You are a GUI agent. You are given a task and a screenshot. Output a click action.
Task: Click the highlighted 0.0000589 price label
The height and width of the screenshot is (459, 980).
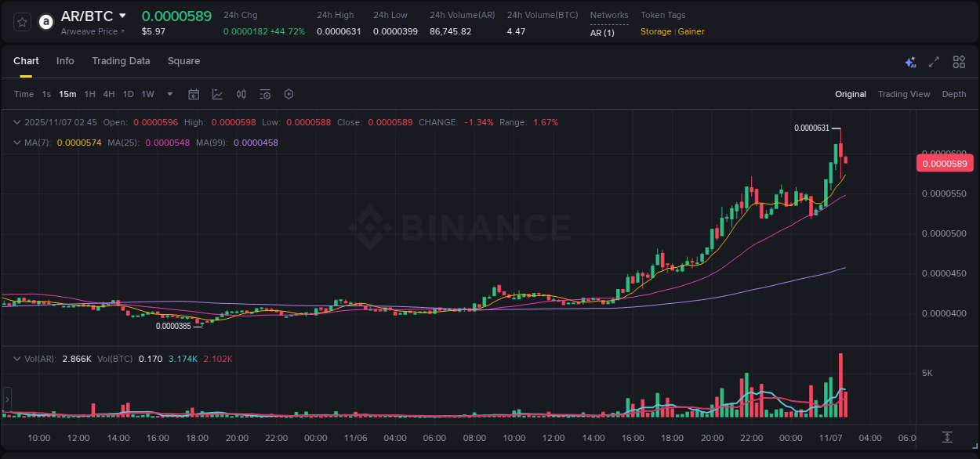tap(944, 163)
